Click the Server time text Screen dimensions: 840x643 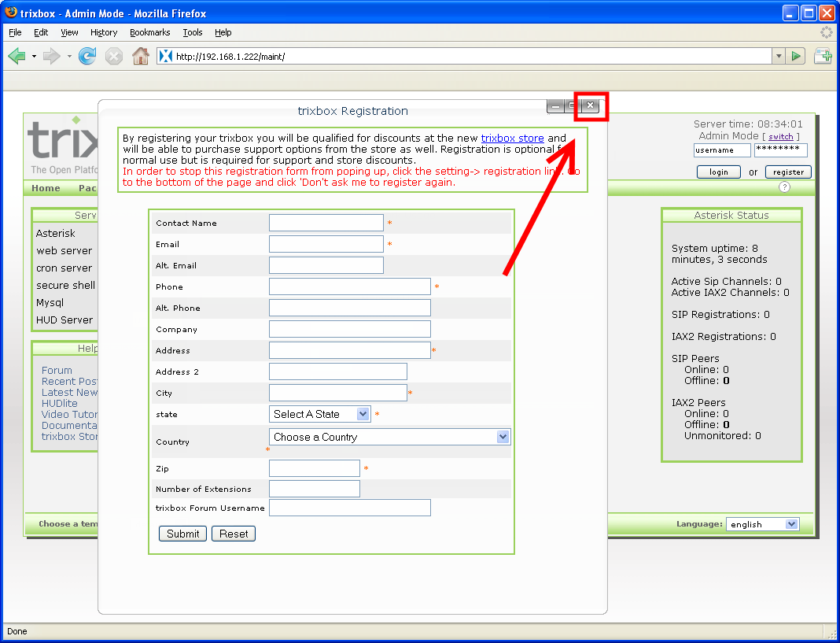(748, 124)
